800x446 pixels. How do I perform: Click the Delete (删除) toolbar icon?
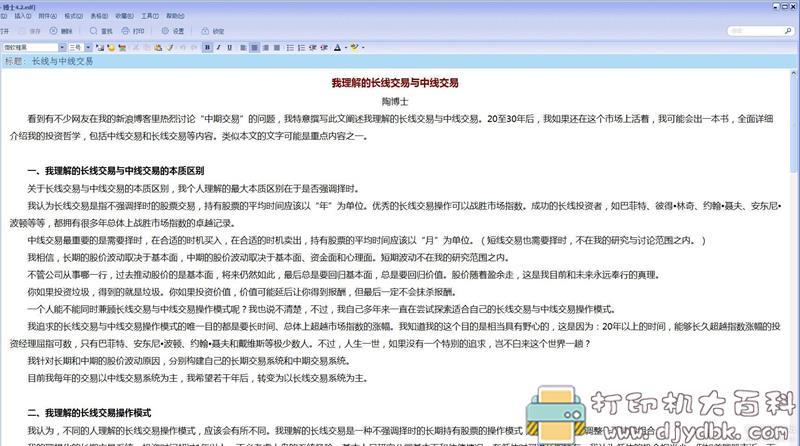click(x=54, y=31)
